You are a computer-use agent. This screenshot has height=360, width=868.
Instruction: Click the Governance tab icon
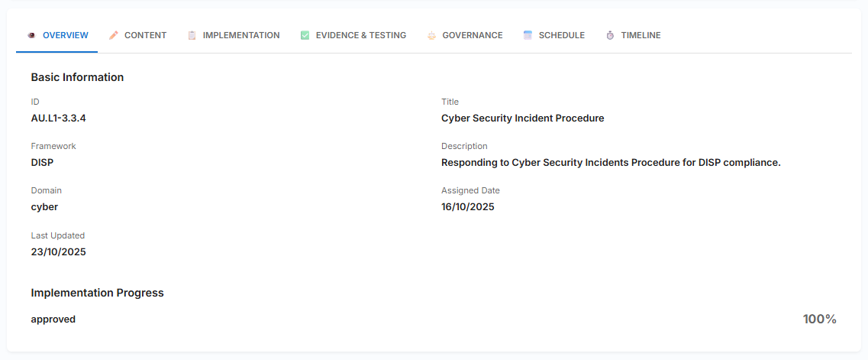[x=432, y=35]
